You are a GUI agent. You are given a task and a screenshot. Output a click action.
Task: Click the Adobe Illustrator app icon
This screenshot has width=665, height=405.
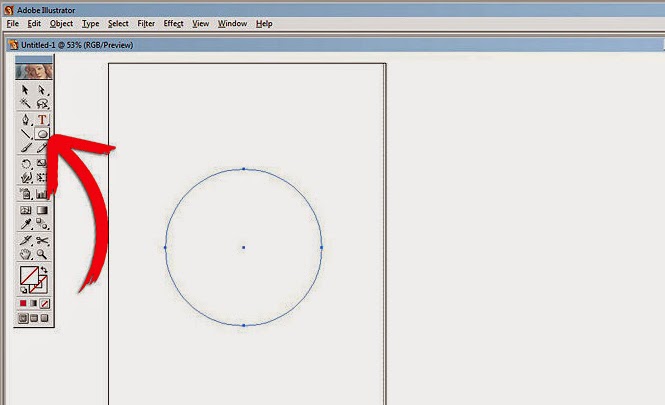click(x=9, y=10)
